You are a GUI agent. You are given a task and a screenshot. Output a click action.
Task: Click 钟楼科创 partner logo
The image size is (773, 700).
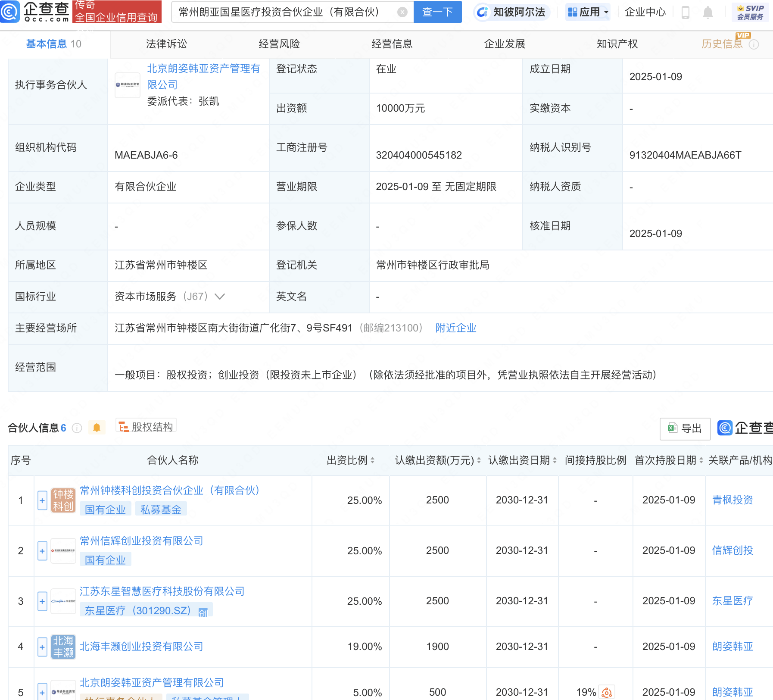[x=63, y=500]
